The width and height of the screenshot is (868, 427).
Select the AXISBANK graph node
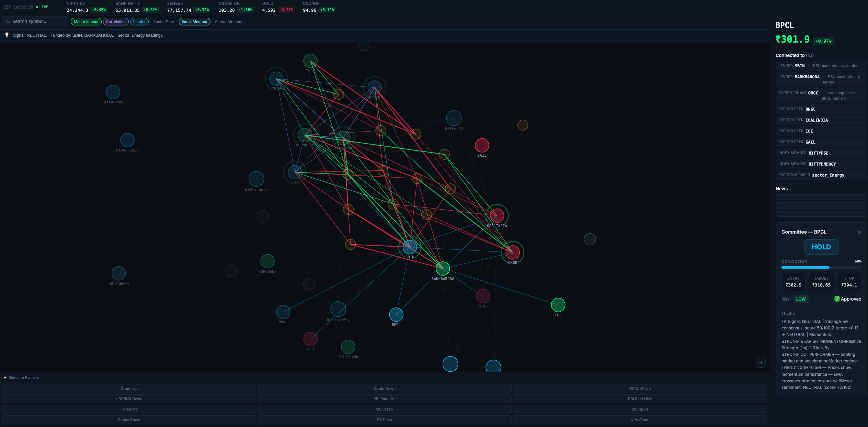(343, 138)
